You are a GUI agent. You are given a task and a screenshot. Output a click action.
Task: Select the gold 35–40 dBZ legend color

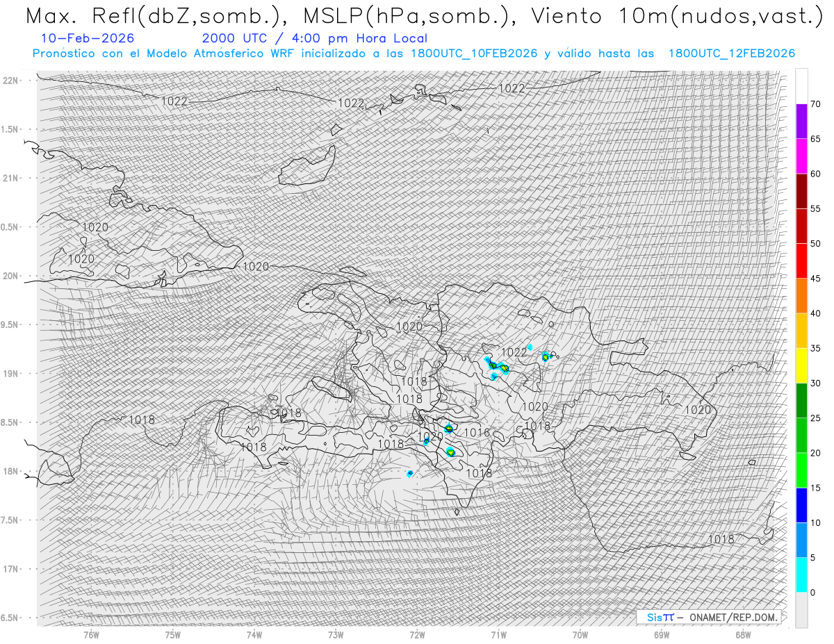pos(801,331)
